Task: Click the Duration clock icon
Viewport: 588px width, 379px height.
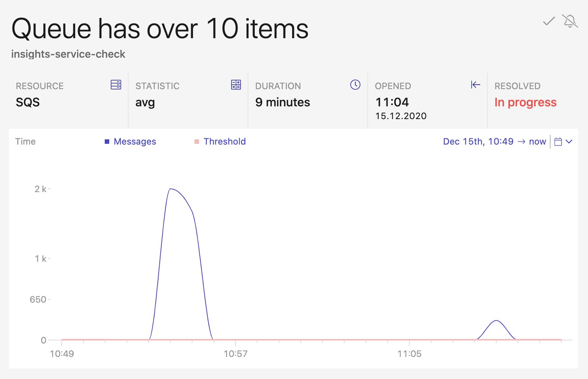Action: 355,85
